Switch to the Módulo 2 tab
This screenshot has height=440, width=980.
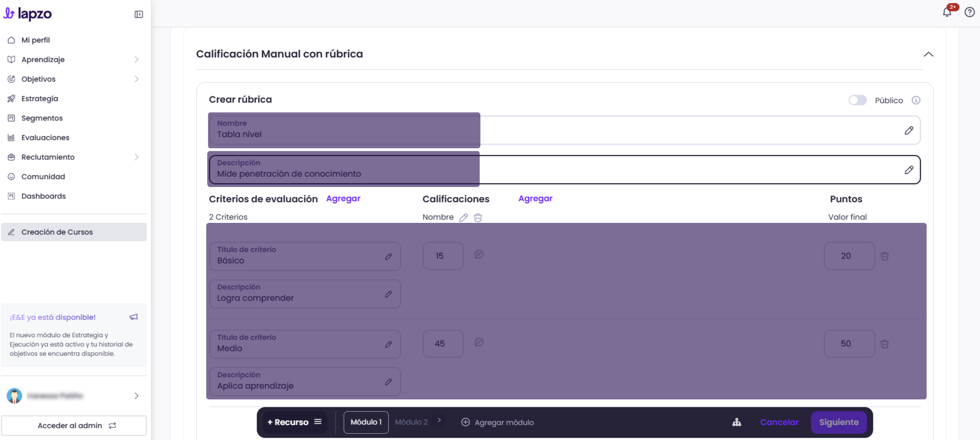click(x=412, y=422)
